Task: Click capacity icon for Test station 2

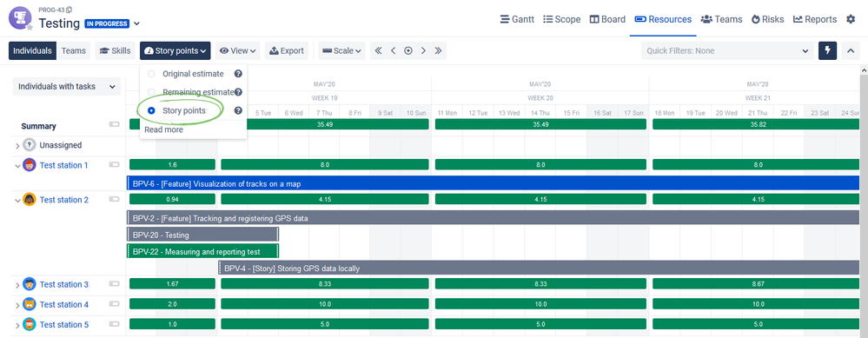Action: click(114, 199)
